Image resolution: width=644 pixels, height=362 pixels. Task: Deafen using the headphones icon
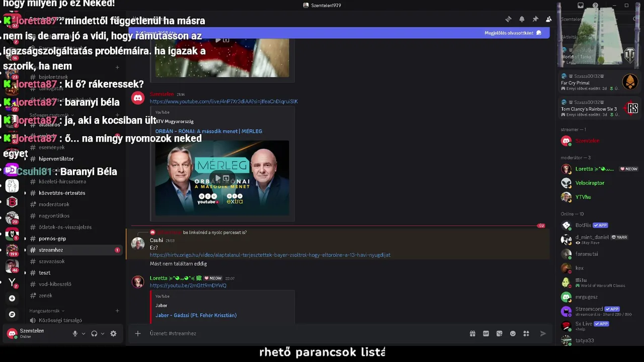point(94,333)
